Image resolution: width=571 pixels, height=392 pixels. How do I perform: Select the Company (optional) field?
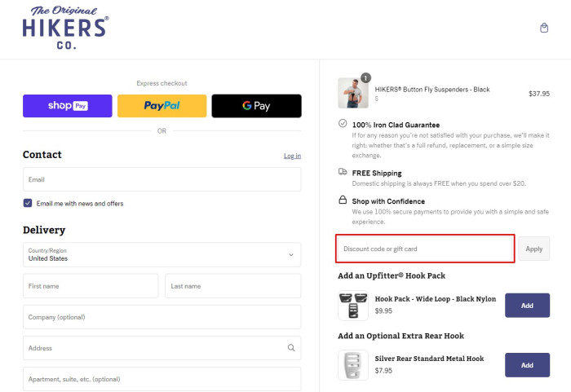162,317
